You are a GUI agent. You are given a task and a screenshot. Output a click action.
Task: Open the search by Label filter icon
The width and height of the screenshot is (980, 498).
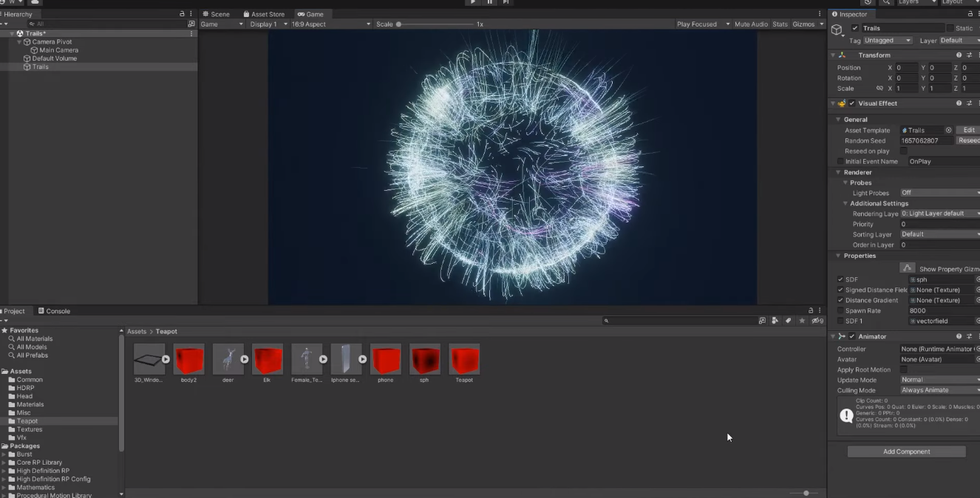click(x=788, y=320)
